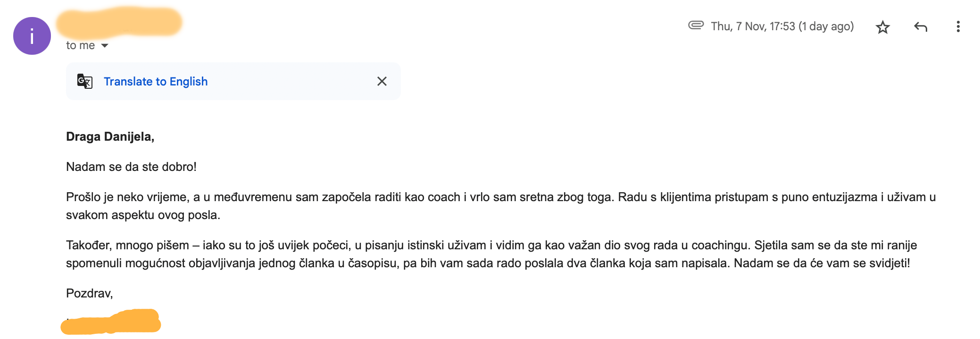This screenshot has width=980, height=339.
Task: Dismiss the translate banner with X
Action: tap(382, 81)
